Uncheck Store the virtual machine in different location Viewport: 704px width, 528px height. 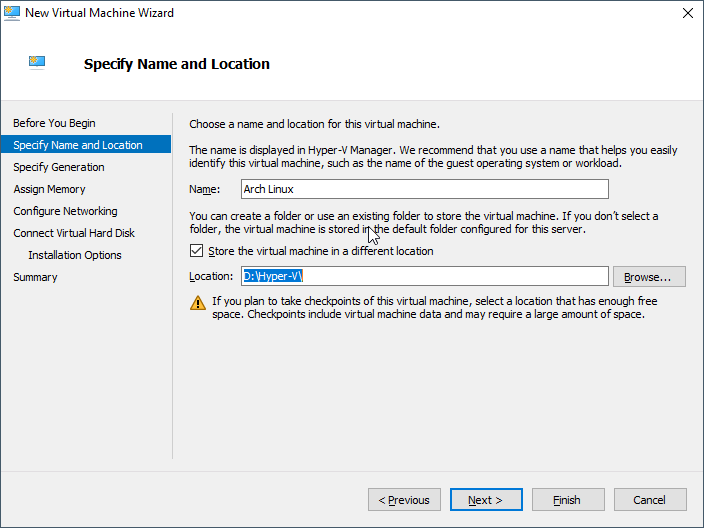196,251
